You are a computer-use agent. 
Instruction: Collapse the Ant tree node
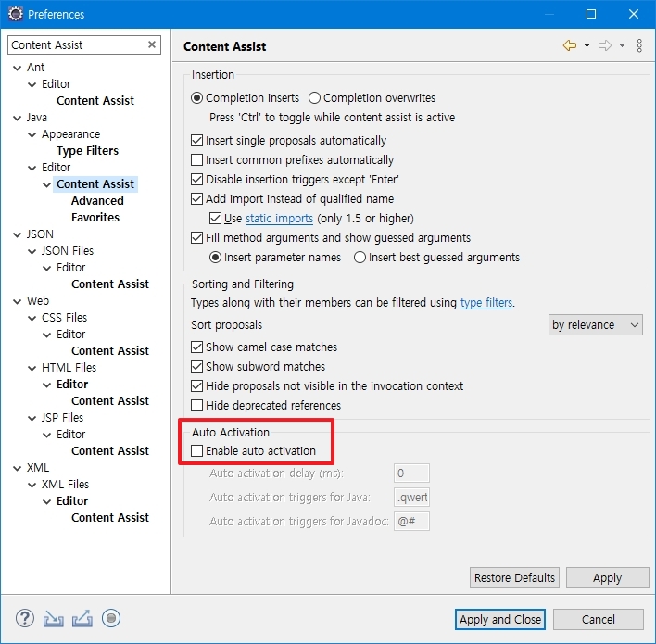point(18,68)
